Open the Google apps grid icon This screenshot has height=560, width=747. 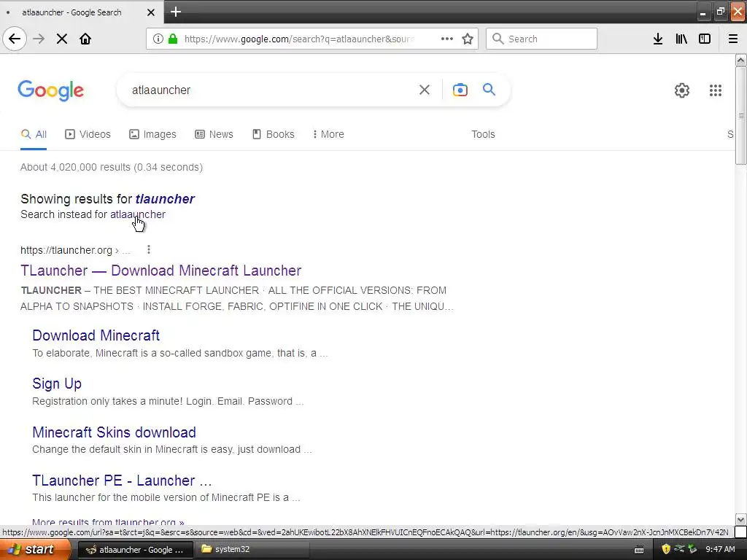(x=716, y=90)
